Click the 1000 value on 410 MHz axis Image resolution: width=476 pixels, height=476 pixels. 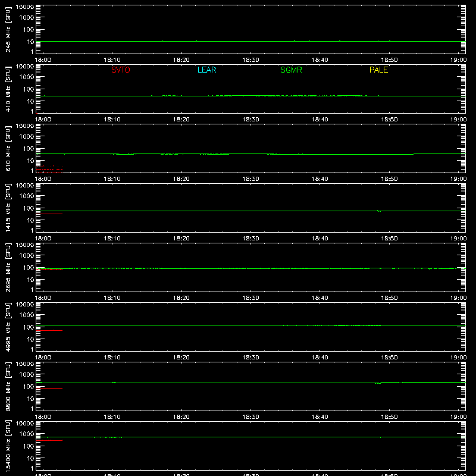27,77
